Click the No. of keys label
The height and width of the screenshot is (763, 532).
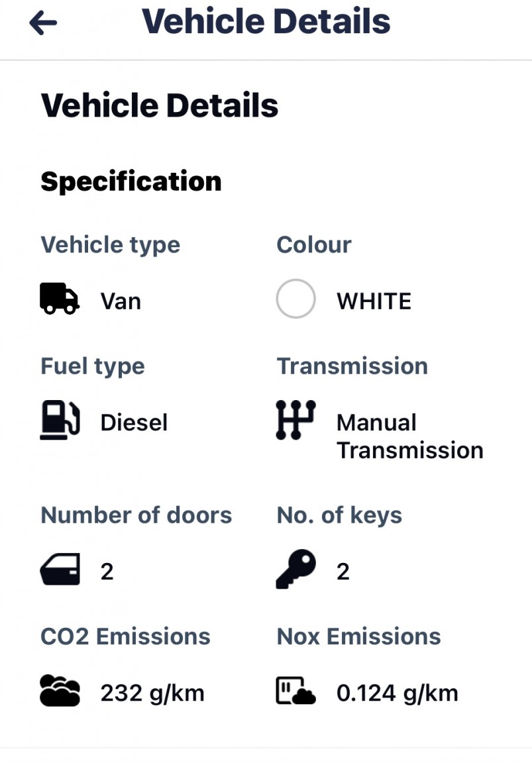coord(339,515)
